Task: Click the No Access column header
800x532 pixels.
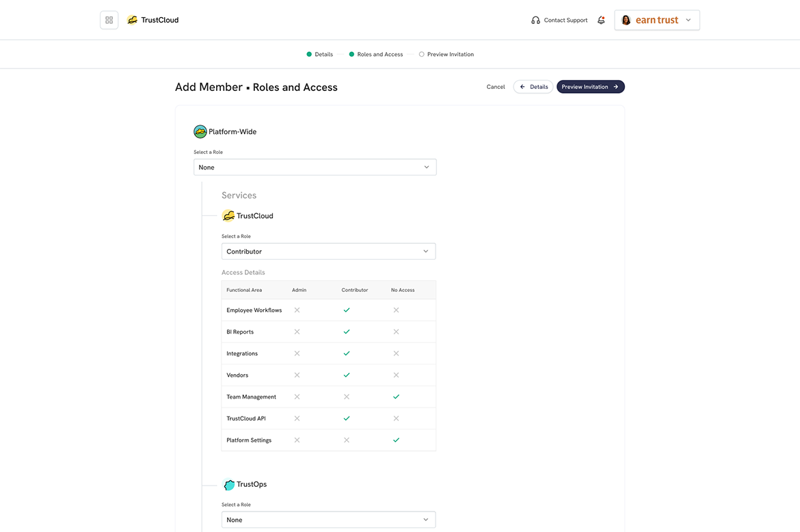Action: (403, 290)
